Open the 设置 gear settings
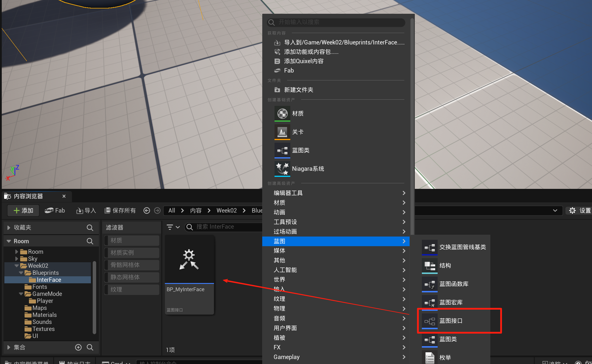592x364 pixels. pyautogui.click(x=572, y=211)
